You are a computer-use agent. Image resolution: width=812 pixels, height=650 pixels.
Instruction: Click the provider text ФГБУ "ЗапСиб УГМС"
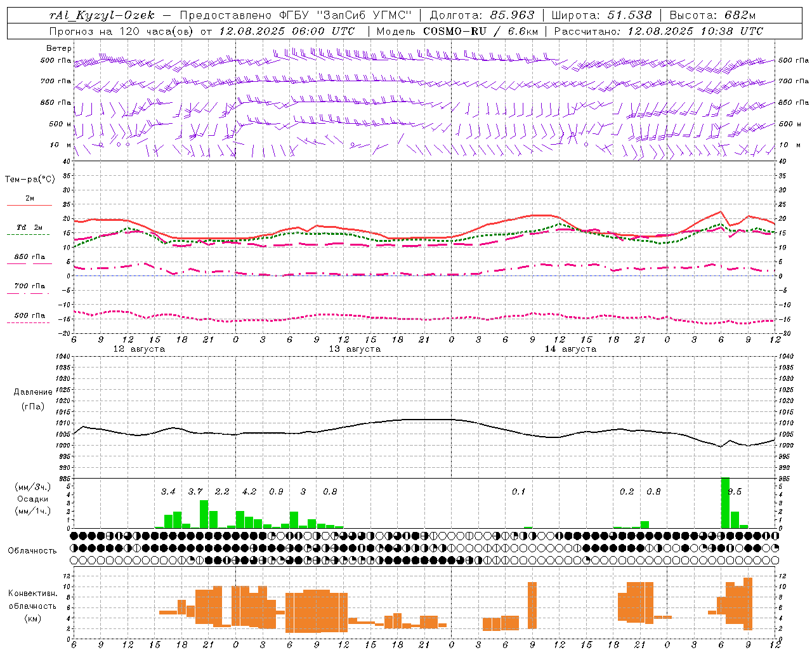point(346,15)
